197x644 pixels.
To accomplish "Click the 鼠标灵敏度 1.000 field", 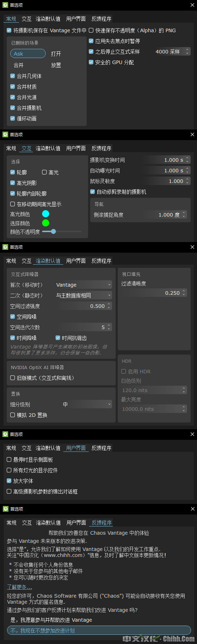I will [166, 181].
